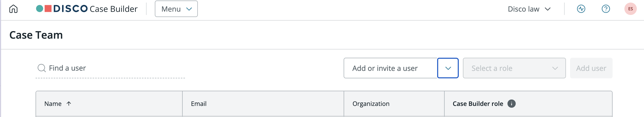This screenshot has height=117, width=644.
Task: Focus the Find a user field
Action: tap(110, 68)
